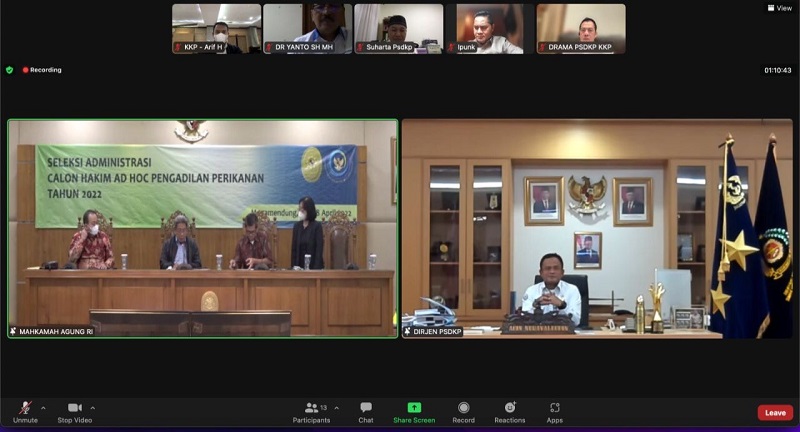
Task: Click the muted mic icon on Ipunk
Action: [452, 47]
